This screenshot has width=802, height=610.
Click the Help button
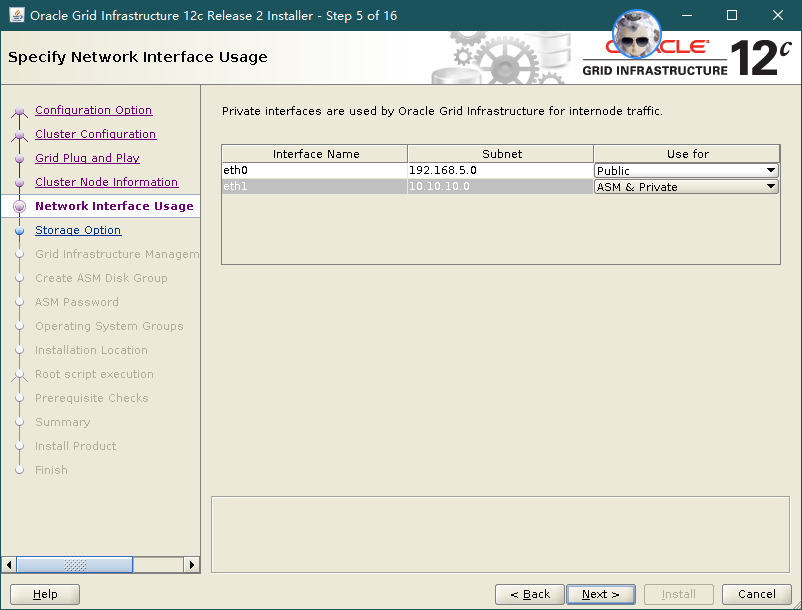tap(45, 594)
